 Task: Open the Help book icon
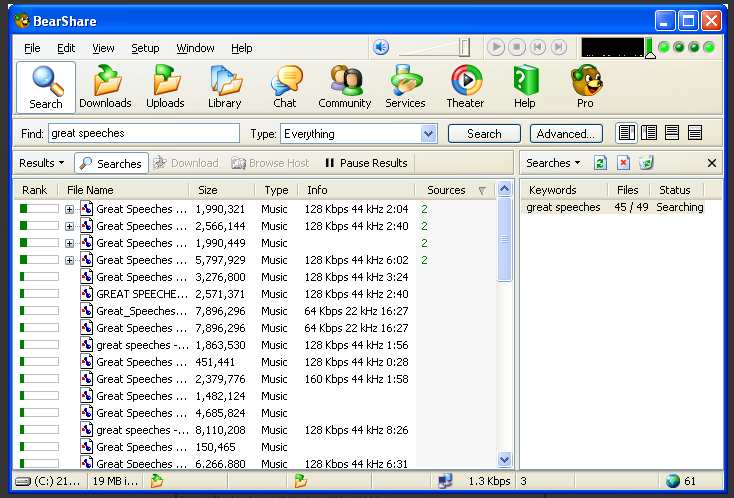525,88
